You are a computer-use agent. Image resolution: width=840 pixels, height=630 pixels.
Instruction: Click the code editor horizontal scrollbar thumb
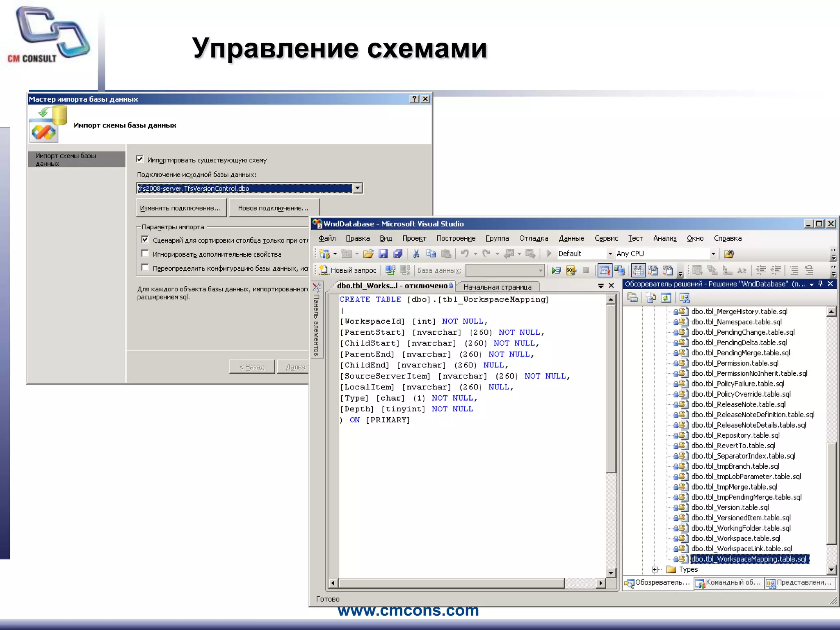tap(451, 583)
